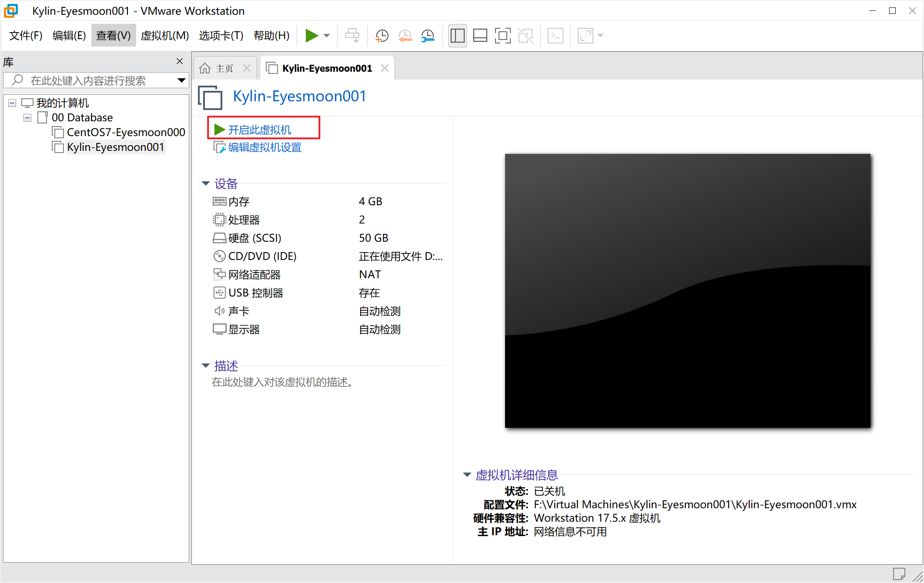Viewport: 924px width, 583px height.
Task: Click the 4 GB memory value
Action: (x=371, y=202)
